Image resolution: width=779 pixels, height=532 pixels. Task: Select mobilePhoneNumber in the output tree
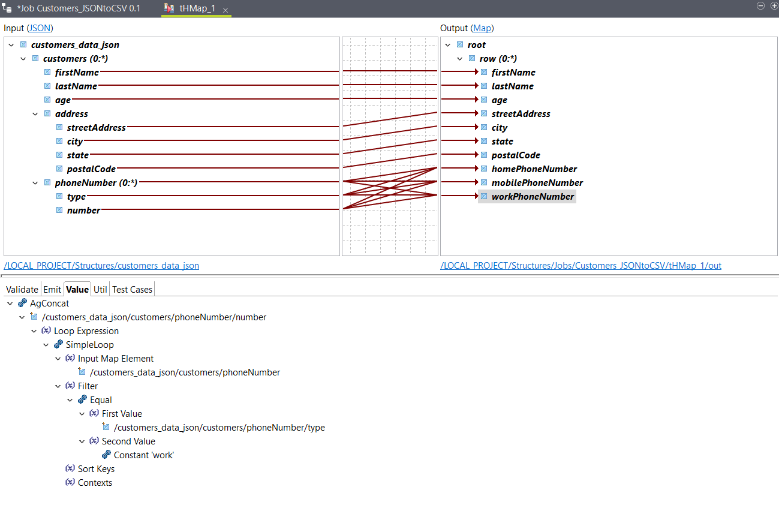(x=537, y=183)
